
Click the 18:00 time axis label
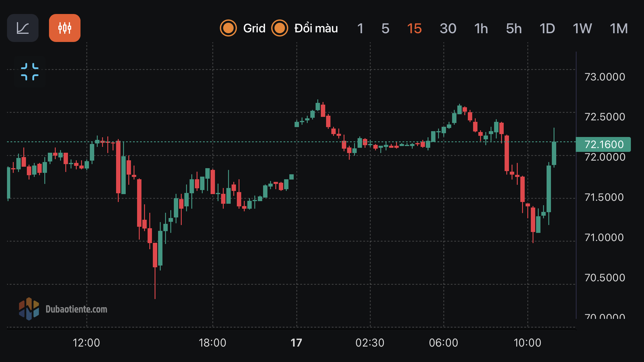(x=212, y=343)
